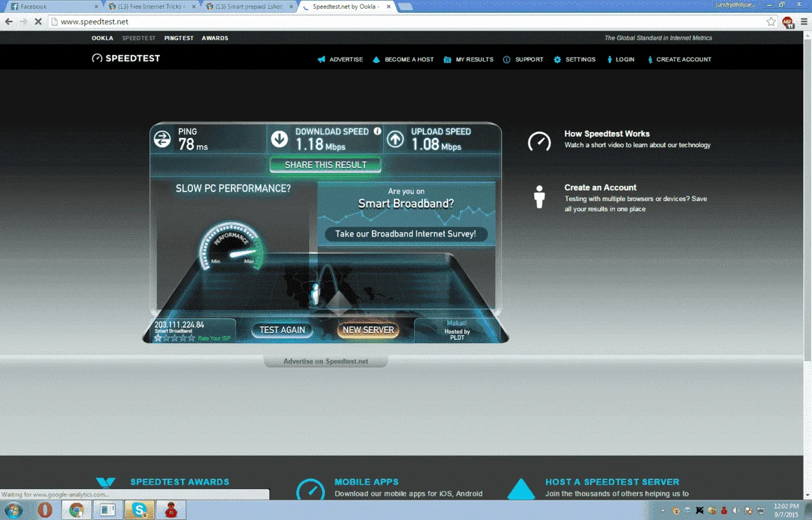812x520 pixels.
Task: Click the How Speedtest Works gauge icon
Action: tap(539, 142)
